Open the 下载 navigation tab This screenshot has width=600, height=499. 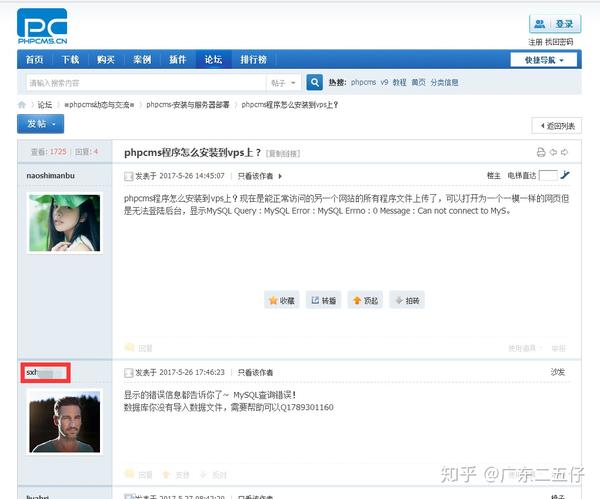(70, 59)
